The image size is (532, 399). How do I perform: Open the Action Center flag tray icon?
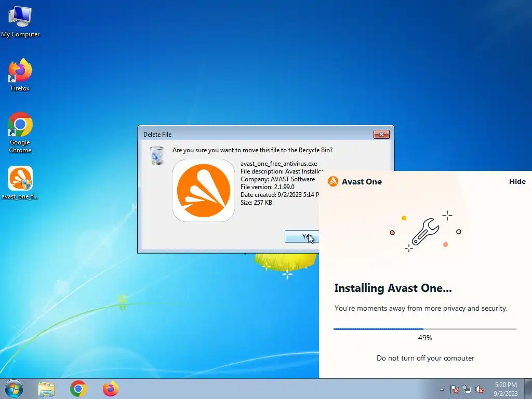point(454,389)
